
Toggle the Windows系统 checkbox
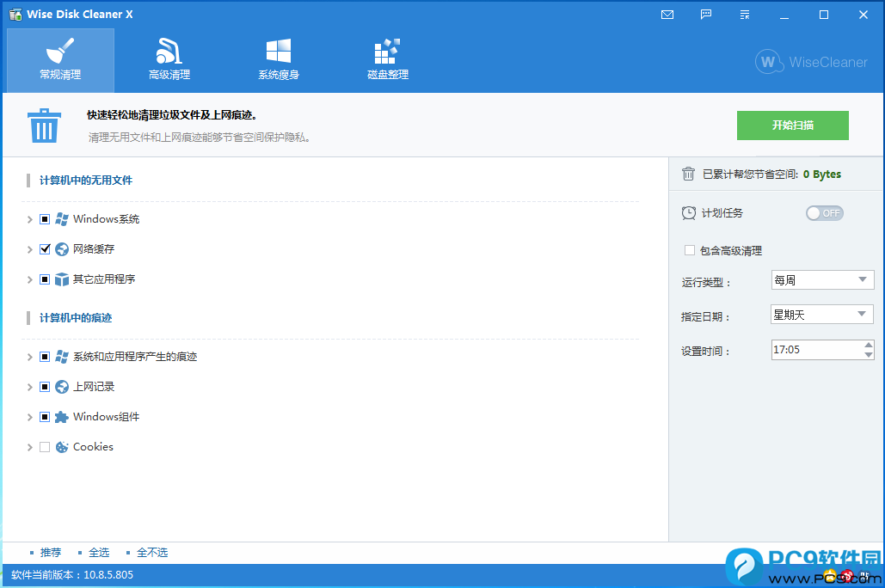point(45,219)
